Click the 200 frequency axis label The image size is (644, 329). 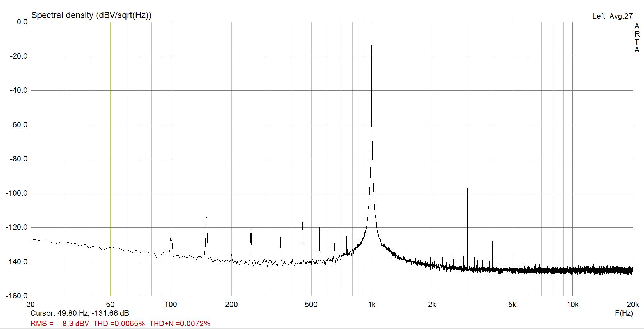point(231,305)
